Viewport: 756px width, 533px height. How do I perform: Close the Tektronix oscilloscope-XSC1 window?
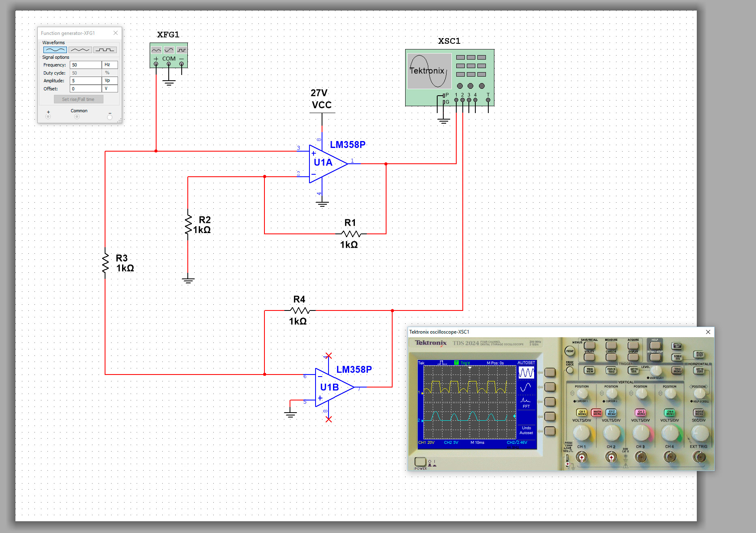click(708, 332)
